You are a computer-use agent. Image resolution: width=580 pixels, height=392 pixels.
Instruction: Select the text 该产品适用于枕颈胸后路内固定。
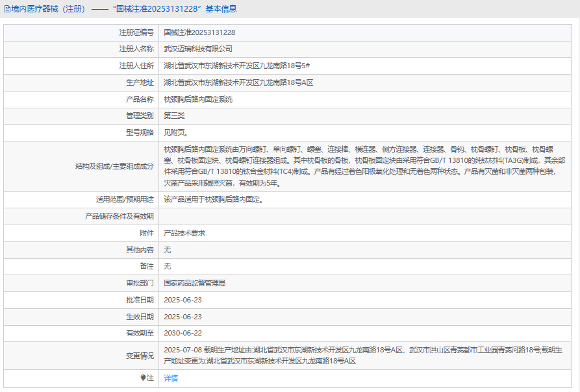tap(214, 199)
